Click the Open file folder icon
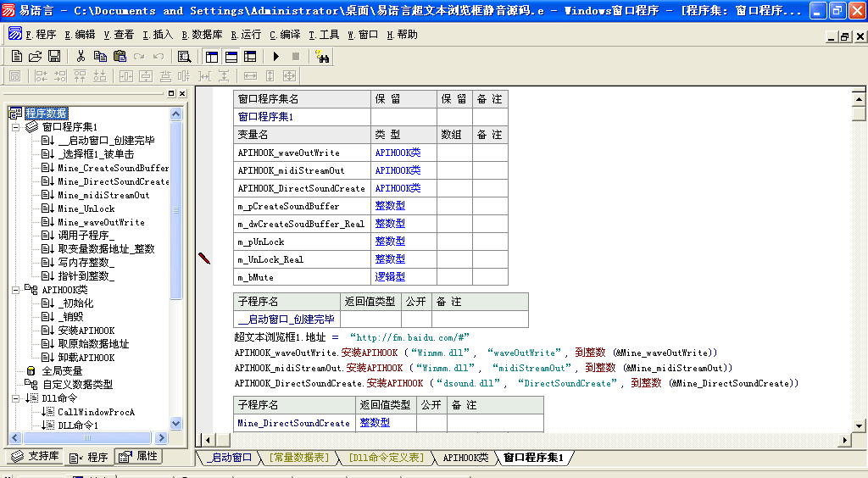868x478 pixels. tap(36, 57)
